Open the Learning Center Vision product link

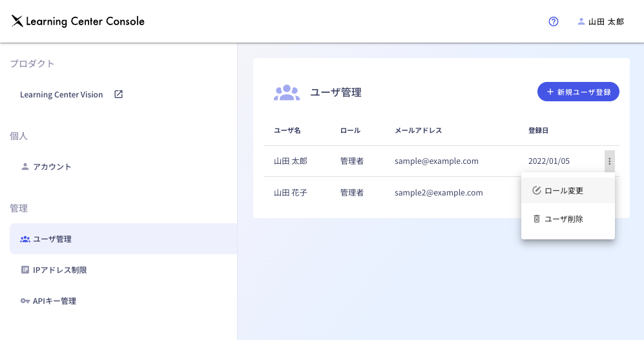(61, 94)
